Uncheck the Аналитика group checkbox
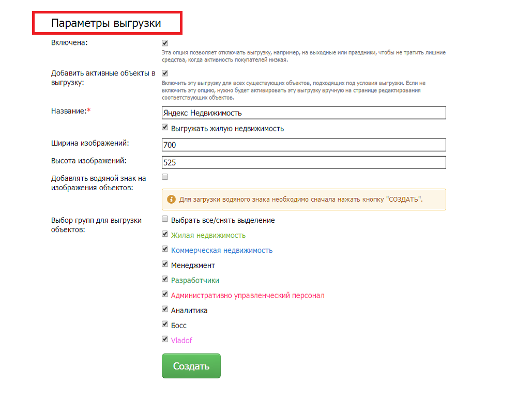Image resolution: width=532 pixels, height=398 pixels. 165,309
